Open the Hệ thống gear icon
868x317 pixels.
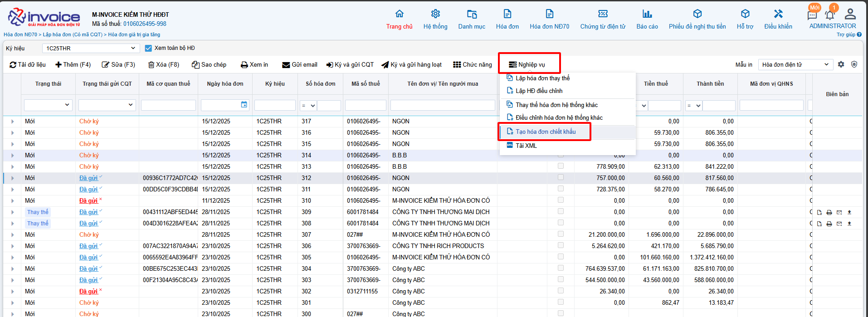coord(435,14)
